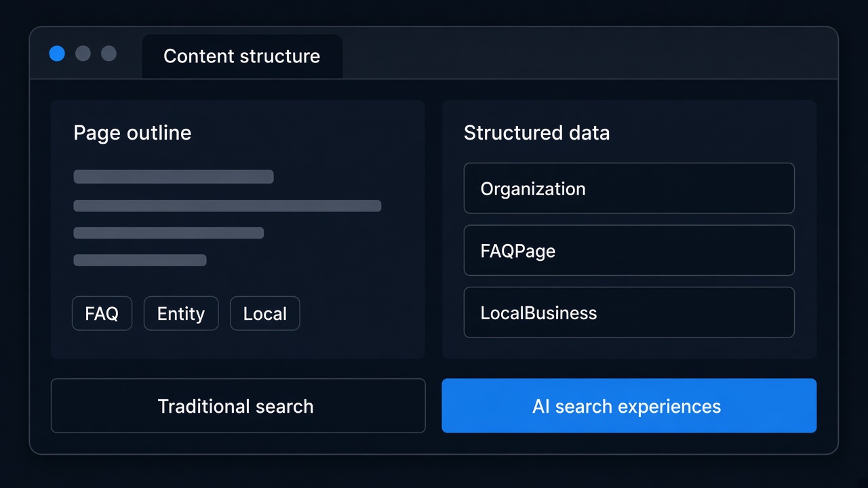Open the Organization schema item
868x488 pixels.
tap(629, 188)
